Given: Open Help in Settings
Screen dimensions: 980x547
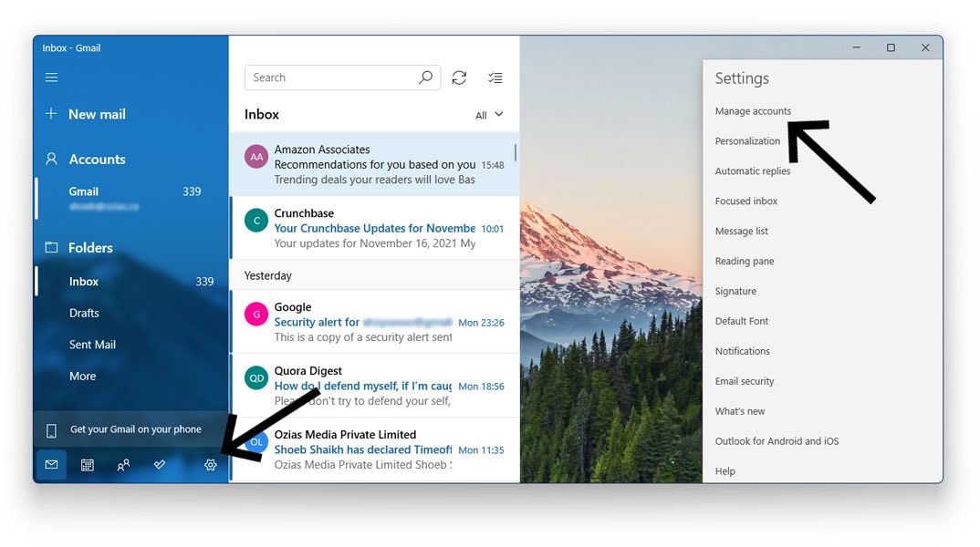Looking at the screenshot, I should pos(725,470).
